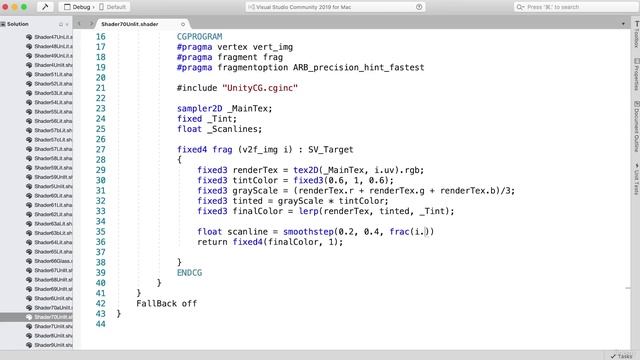The width and height of the screenshot is (640, 360).
Task: Click the Shader59Lit file icon
Action: (29, 168)
